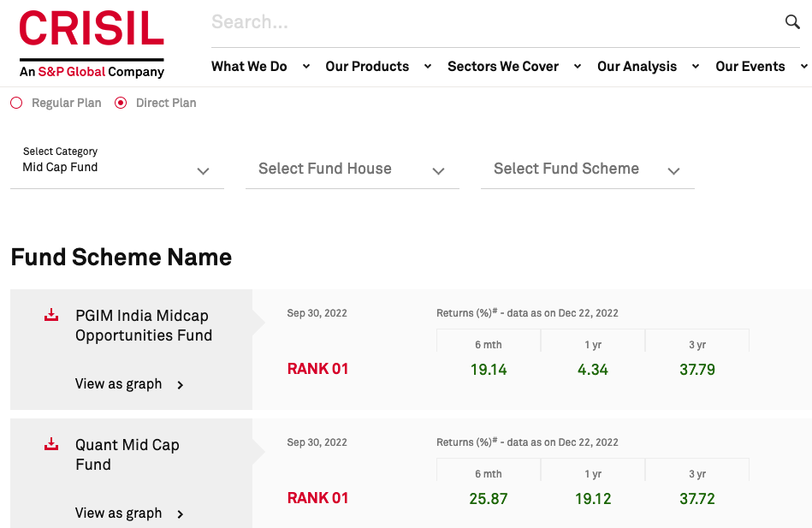812x528 pixels.
Task: Expand chevron next to Sectors We Cover
Action: [578, 67]
